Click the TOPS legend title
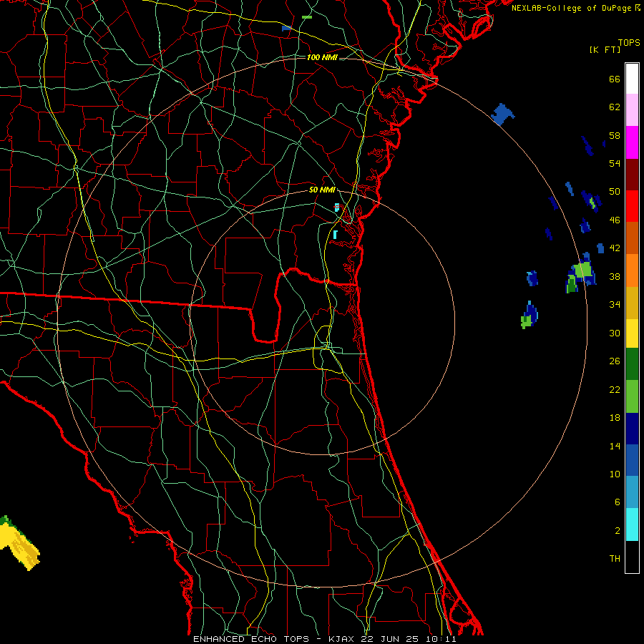The height and width of the screenshot is (644, 644). (629, 43)
